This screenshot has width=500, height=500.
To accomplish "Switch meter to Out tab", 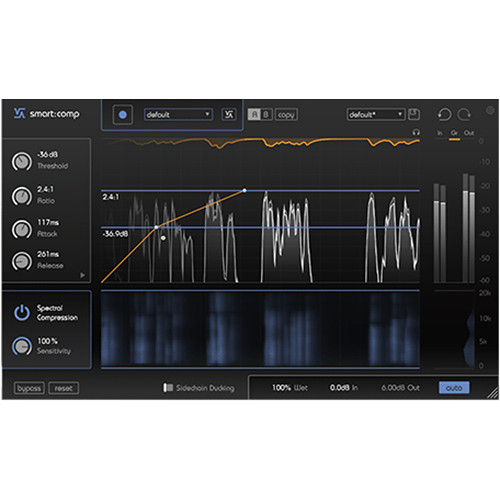I will click(x=469, y=133).
